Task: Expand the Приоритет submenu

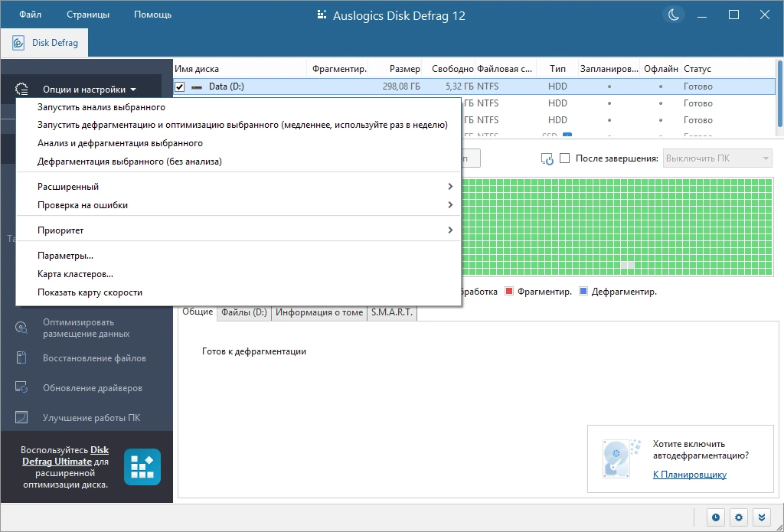Action: click(238, 230)
